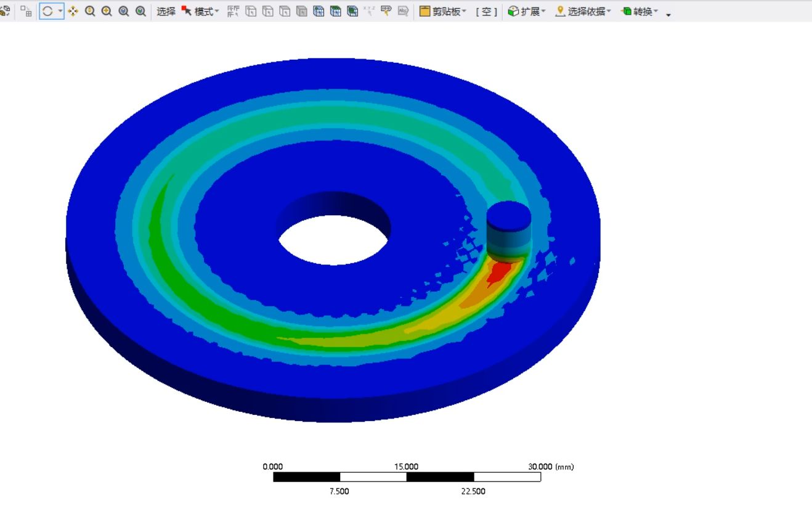This screenshot has height=508, width=812.
Task: Click the label tag icon
Action: [x=386, y=11]
